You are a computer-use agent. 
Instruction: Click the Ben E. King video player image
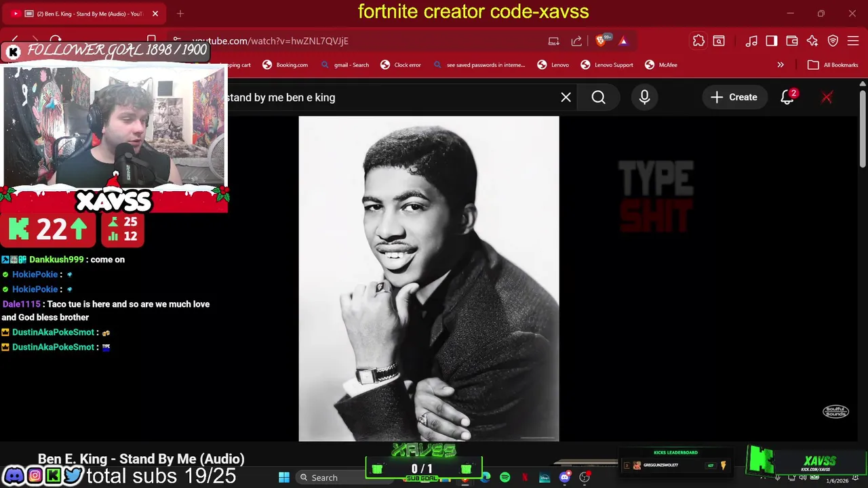pyautogui.click(x=429, y=279)
